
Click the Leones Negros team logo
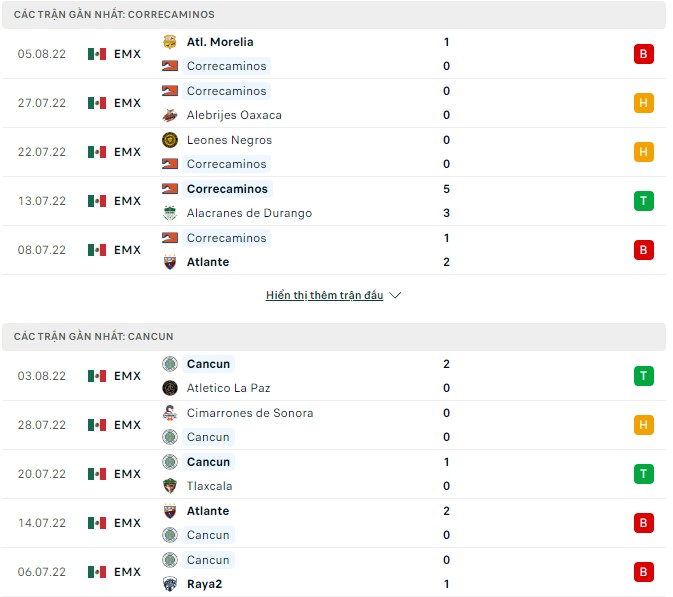(x=170, y=140)
